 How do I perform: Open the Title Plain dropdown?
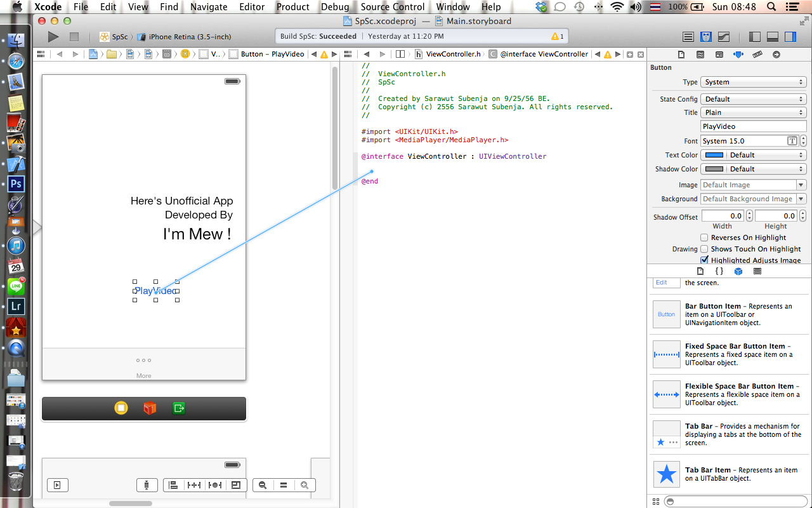(x=754, y=112)
